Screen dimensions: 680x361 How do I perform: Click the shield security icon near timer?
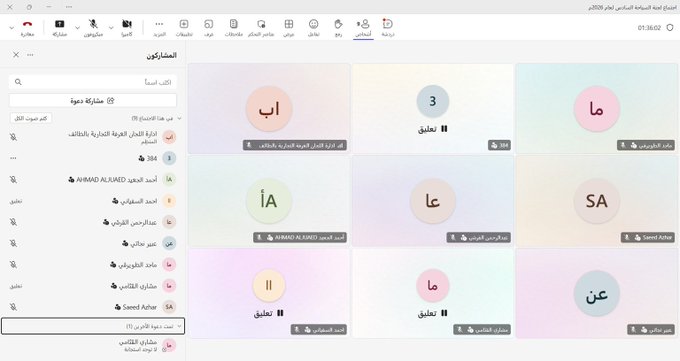[x=670, y=27]
